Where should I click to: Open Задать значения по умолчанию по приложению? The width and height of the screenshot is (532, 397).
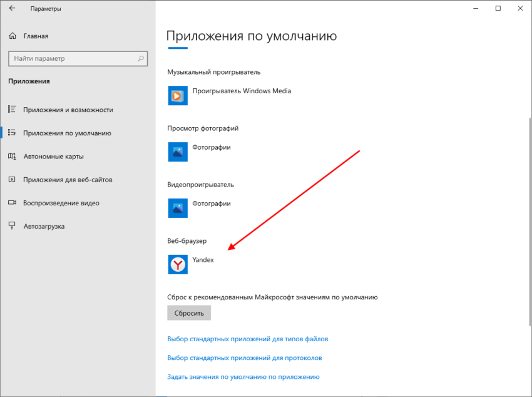[243, 377]
